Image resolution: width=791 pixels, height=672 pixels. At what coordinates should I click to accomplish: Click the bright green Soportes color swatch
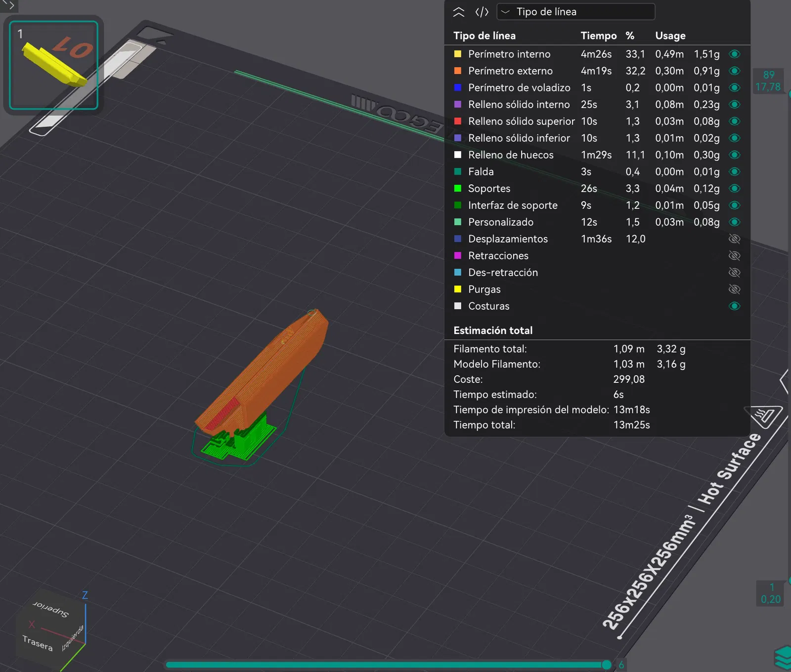point(458,188)
